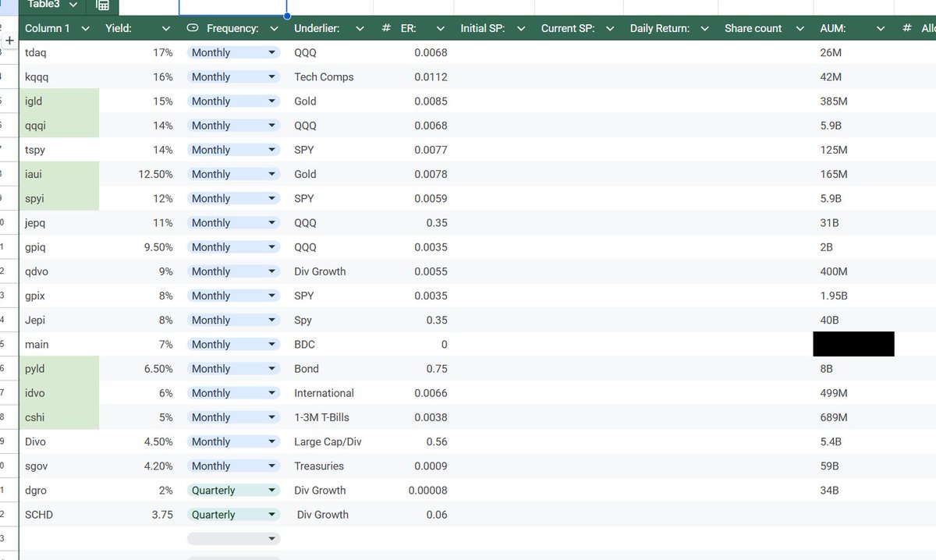This screenshot has width=936, height=560.
Task: Open Monthly frequency chip in gpiq row
Action: pos(233,247)
